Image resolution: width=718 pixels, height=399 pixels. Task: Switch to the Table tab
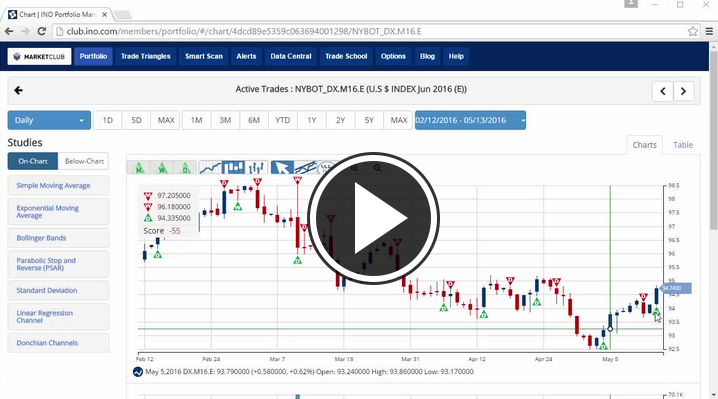click(683, 145)
